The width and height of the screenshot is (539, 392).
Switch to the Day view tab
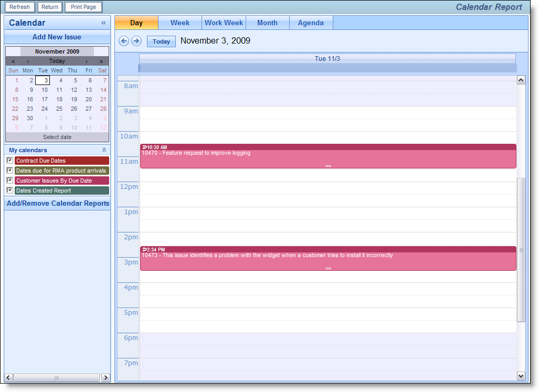pyautogui.click(x=136, y=23)
